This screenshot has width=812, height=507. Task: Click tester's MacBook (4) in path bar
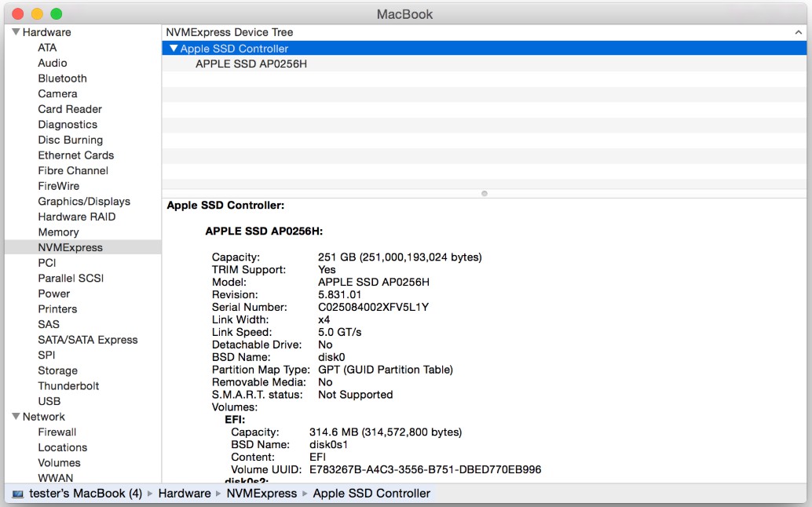[x=86, y=494]
